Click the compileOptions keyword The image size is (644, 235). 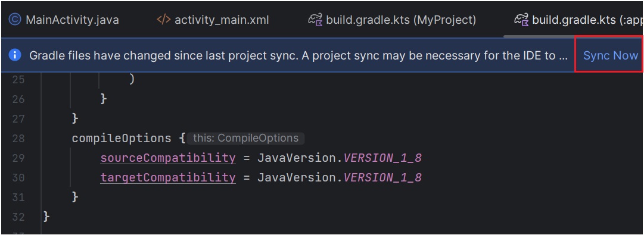tap(122, 139)
